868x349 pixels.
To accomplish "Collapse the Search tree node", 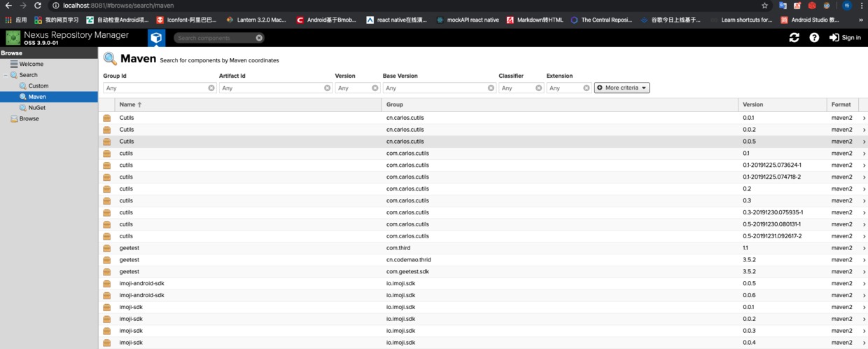I will tap(6, 75).
